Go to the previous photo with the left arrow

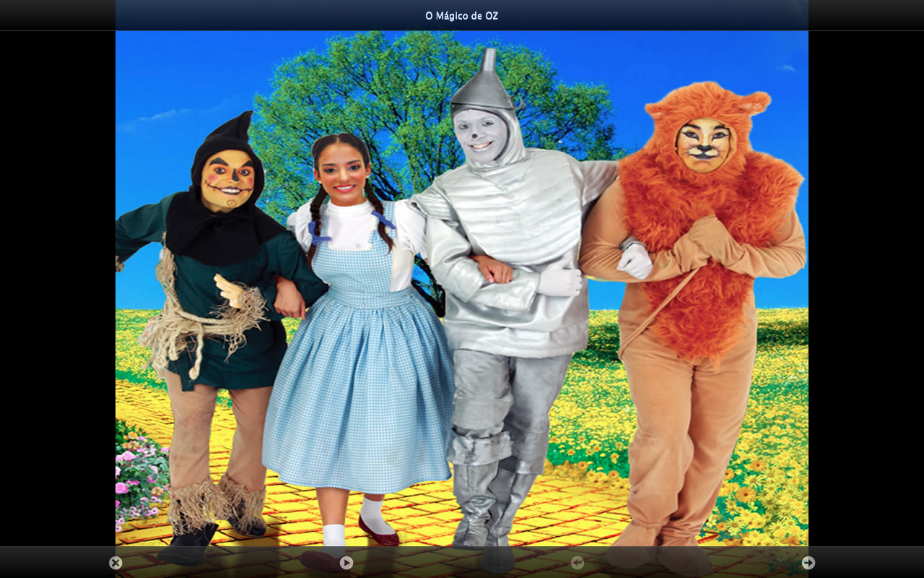click(x=577, y=563)
